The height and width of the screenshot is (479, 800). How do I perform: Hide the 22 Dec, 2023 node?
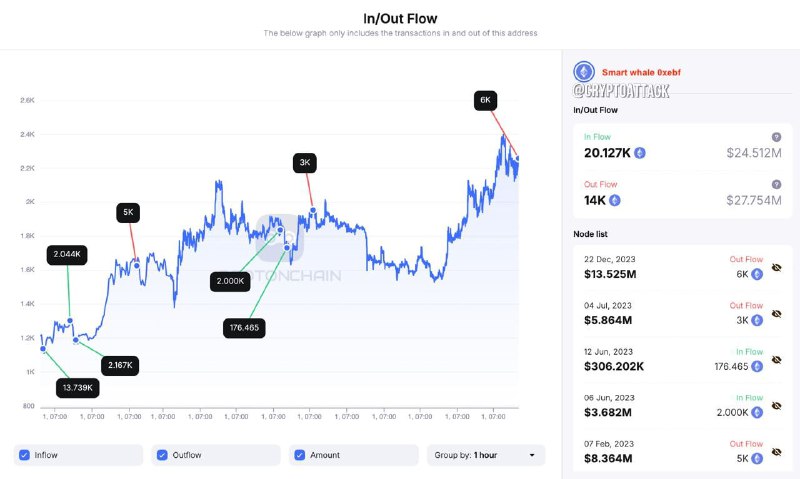776,267
